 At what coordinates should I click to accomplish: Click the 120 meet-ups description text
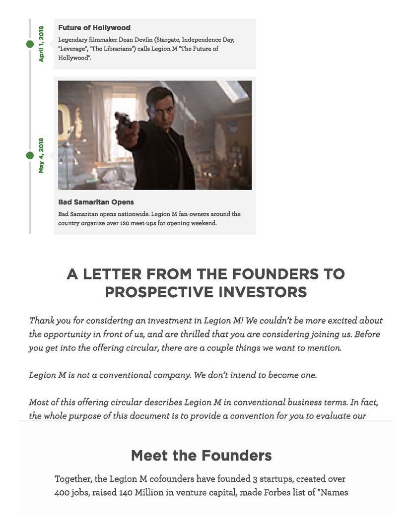(149, 219)
